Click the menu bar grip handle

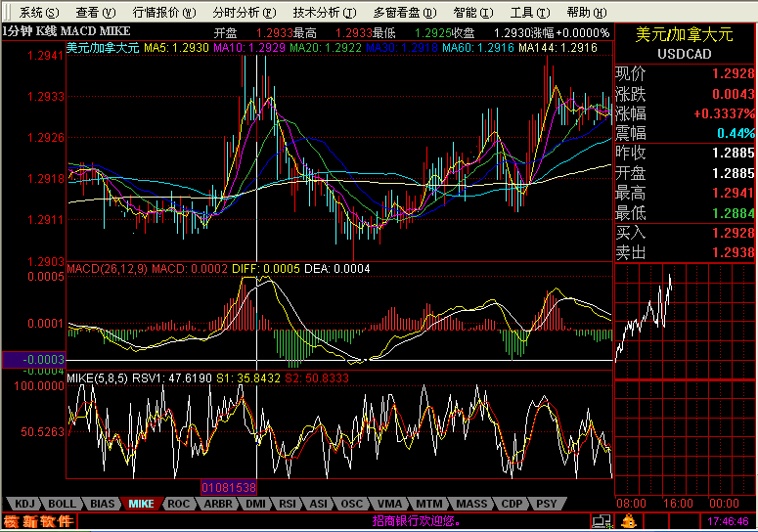pyautogui.click(x=7, y=12)
